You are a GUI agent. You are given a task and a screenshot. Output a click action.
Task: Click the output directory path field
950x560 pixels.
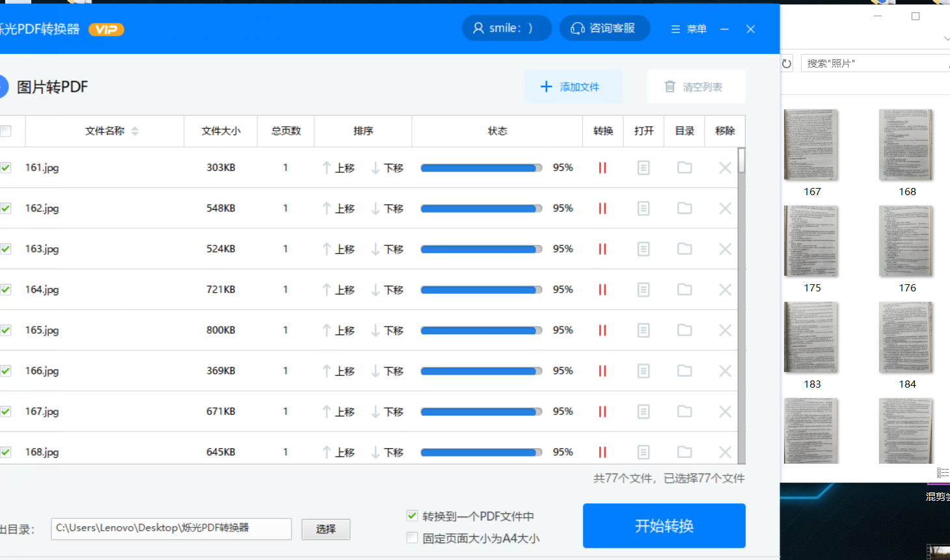coord(171,528)
